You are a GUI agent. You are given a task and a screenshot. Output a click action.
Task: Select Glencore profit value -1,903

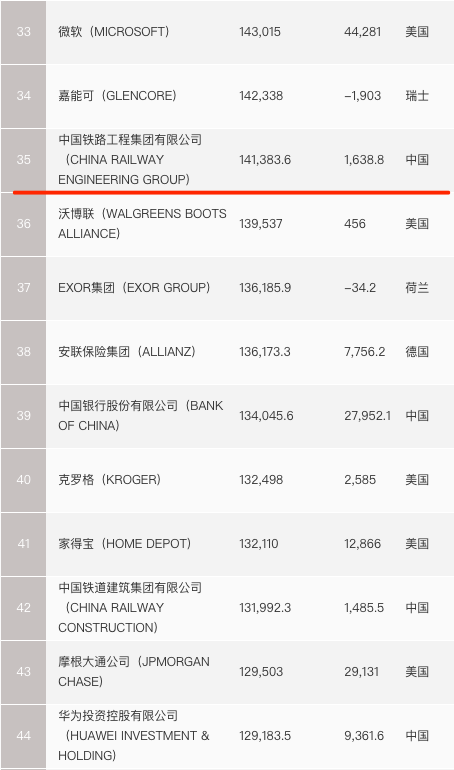(x=363, y=96)
